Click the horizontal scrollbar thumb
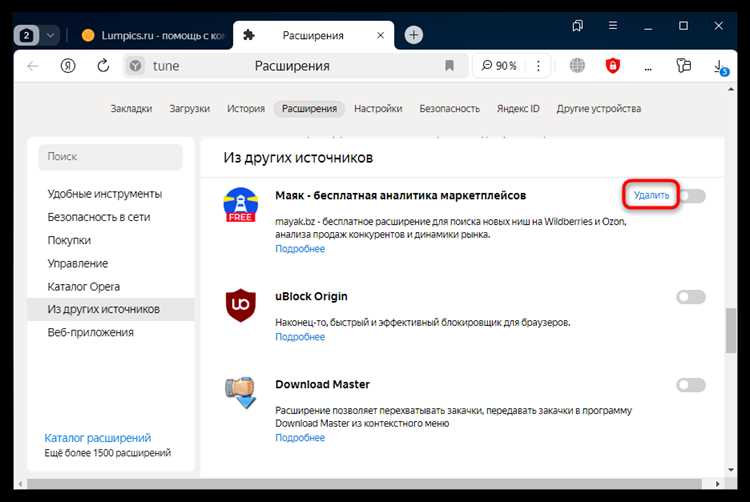The width and height of the screenshot is (750, 502). tap(364, 484)
